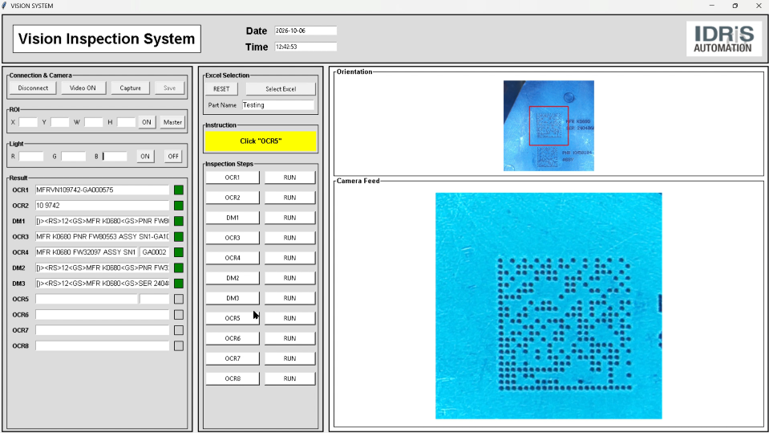Click the Date field showing 2026-10-06
This screenshot has width=769, height=433.
point(306,30)
